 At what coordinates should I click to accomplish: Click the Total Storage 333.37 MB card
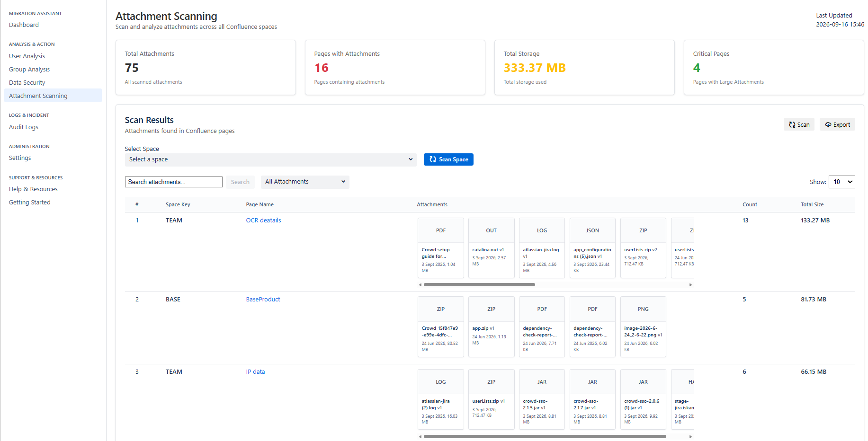tap(584, 68)
